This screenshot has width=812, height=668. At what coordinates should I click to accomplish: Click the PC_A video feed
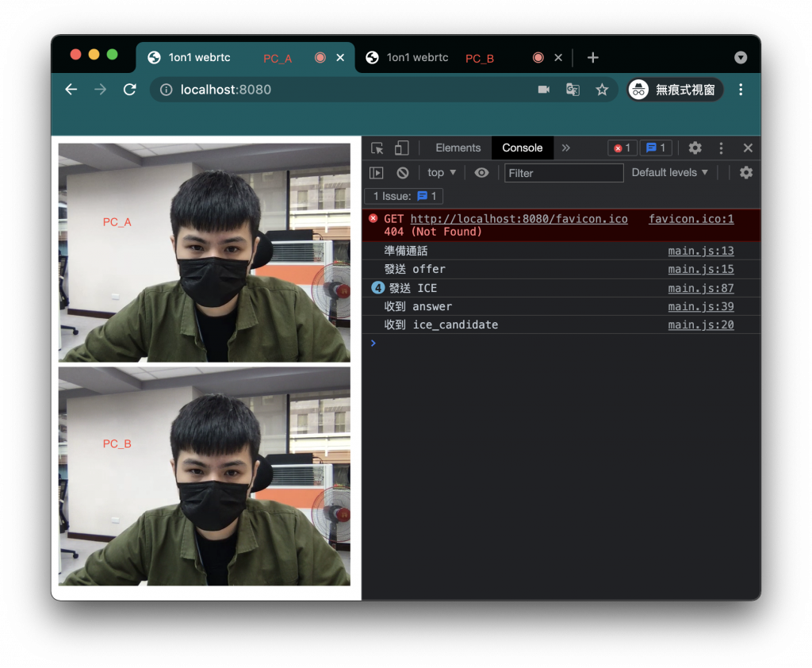[204, 252]
